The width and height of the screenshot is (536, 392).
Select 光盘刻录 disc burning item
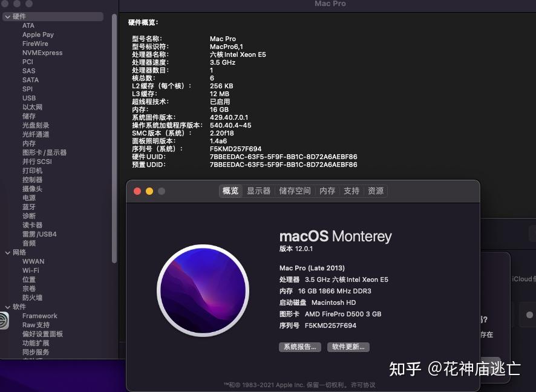click(x=36, y=125)
